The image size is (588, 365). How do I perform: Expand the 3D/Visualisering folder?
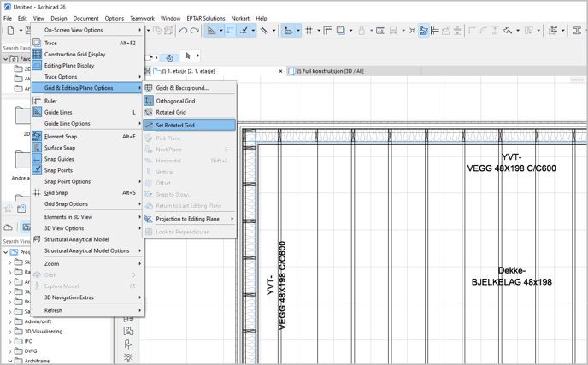coord(9,332)
